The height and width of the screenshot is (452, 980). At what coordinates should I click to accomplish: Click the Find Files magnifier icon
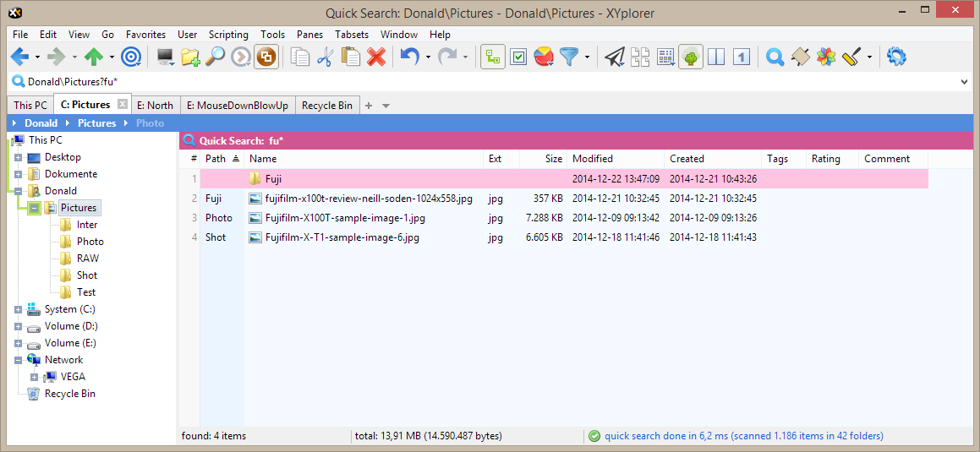pos(216,57)
